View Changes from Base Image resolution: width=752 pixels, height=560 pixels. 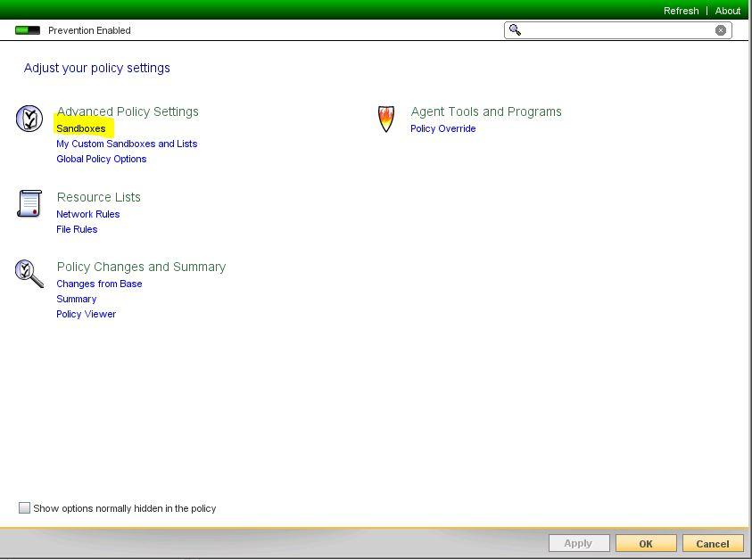pos(99,284)
